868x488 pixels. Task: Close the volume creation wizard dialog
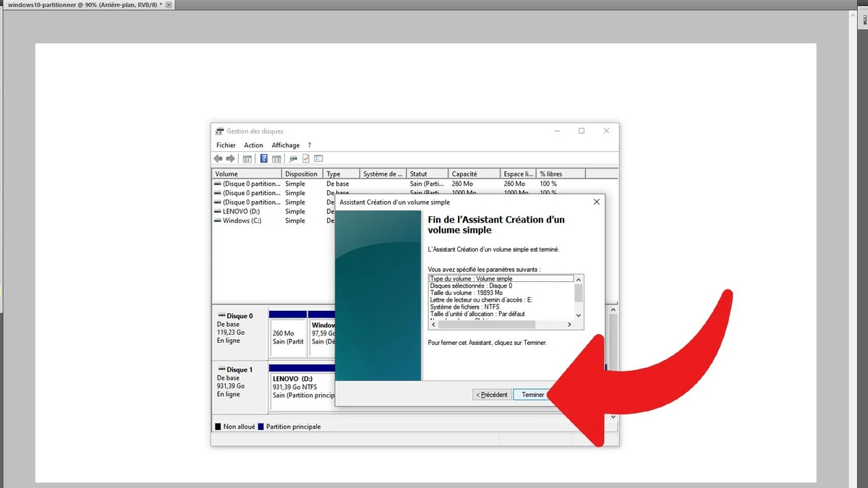pos(596,202)
